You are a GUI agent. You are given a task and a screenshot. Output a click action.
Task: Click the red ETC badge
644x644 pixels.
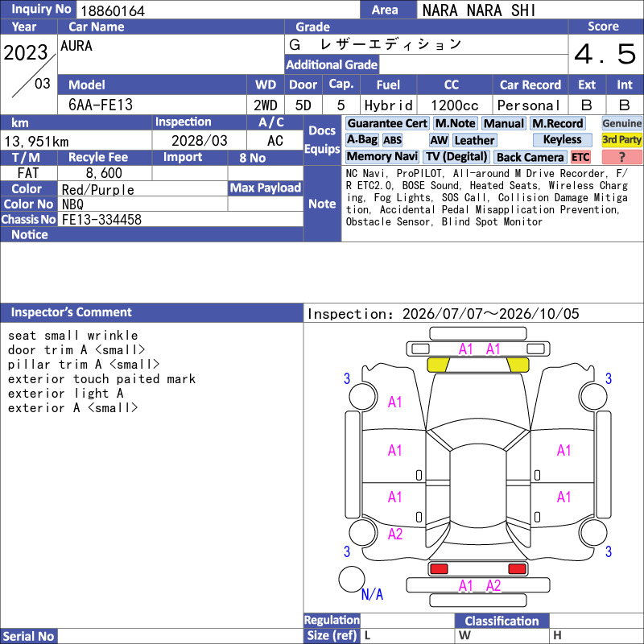(580, 157)
